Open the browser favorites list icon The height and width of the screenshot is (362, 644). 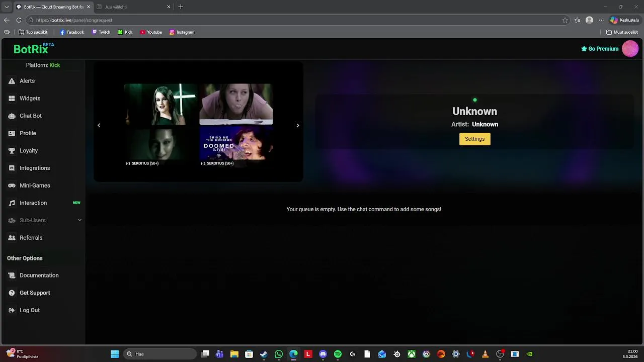click(577, 20)
